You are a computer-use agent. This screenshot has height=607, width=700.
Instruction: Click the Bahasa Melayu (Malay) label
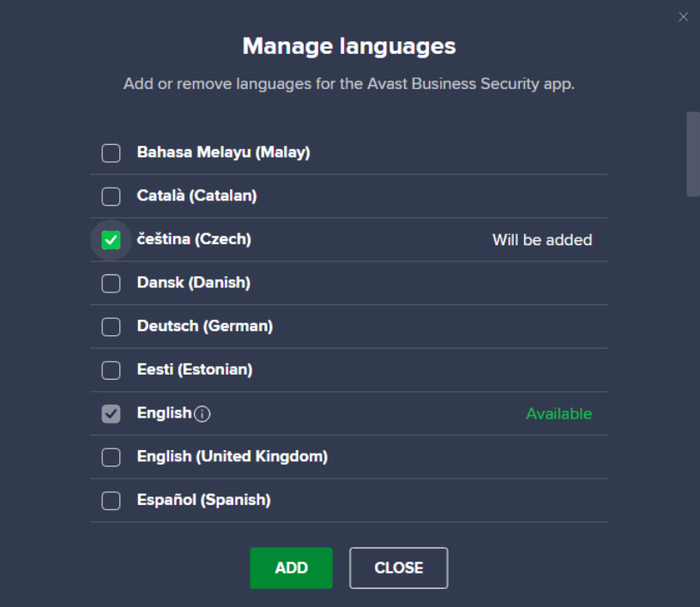click(224, 153)
